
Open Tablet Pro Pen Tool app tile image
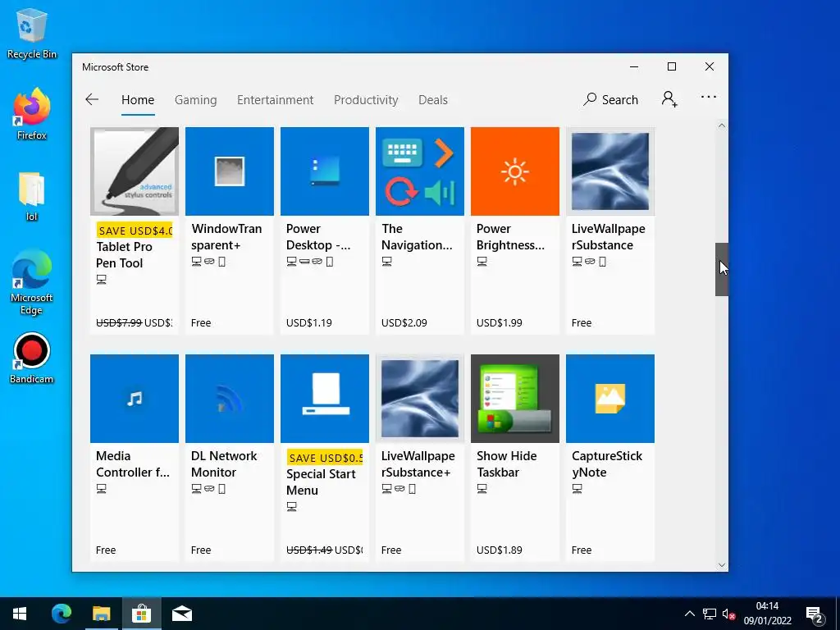[x=135, y=171]
